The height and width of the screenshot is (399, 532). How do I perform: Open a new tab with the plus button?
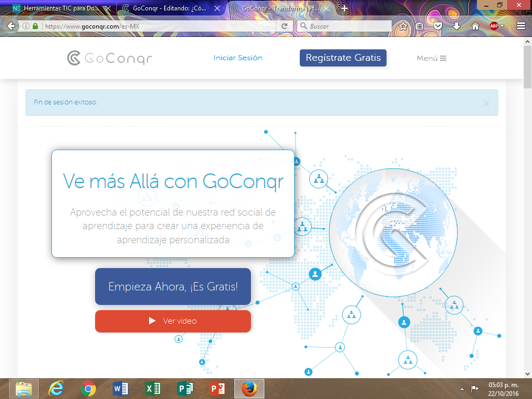click(344, 8)
